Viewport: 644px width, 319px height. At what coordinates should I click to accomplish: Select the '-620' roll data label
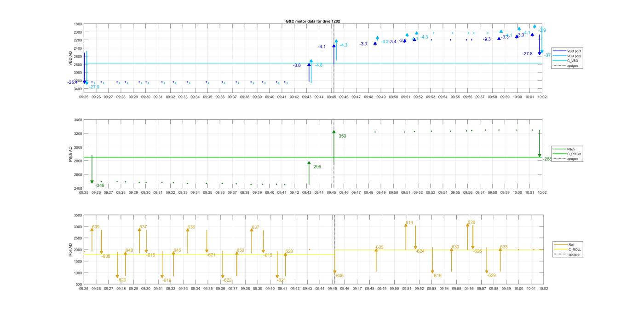coord(121,280)
